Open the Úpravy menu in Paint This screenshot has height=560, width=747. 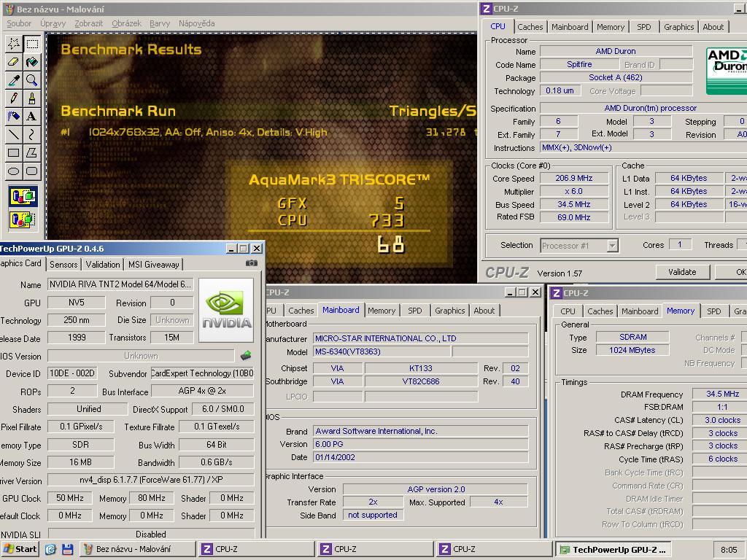(53, 23)
